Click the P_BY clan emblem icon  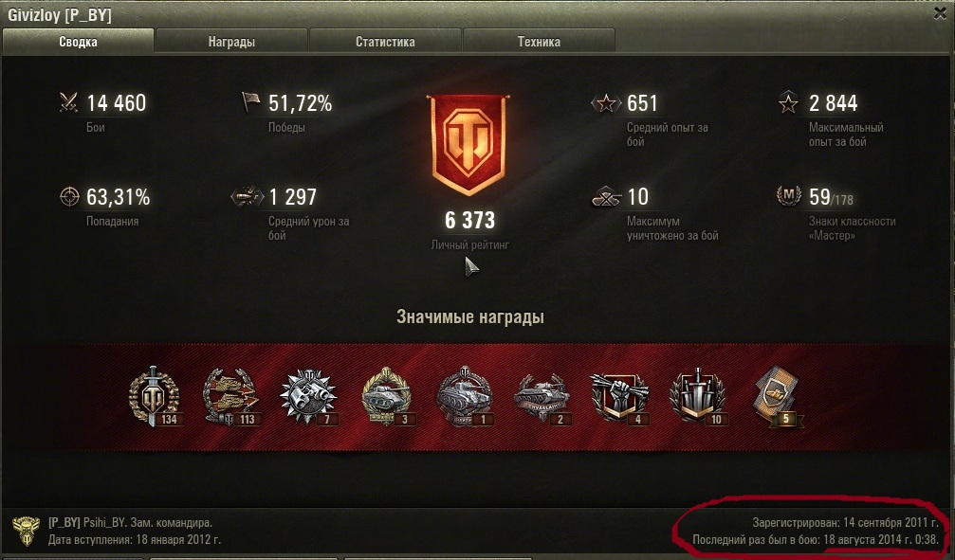point(26,531)
